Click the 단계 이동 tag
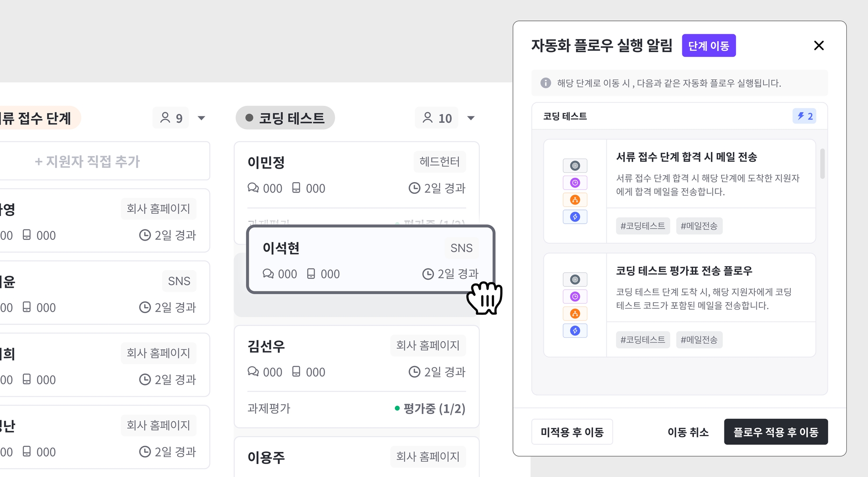This screenshot has width=868, height=477. [x=709, y=46]
